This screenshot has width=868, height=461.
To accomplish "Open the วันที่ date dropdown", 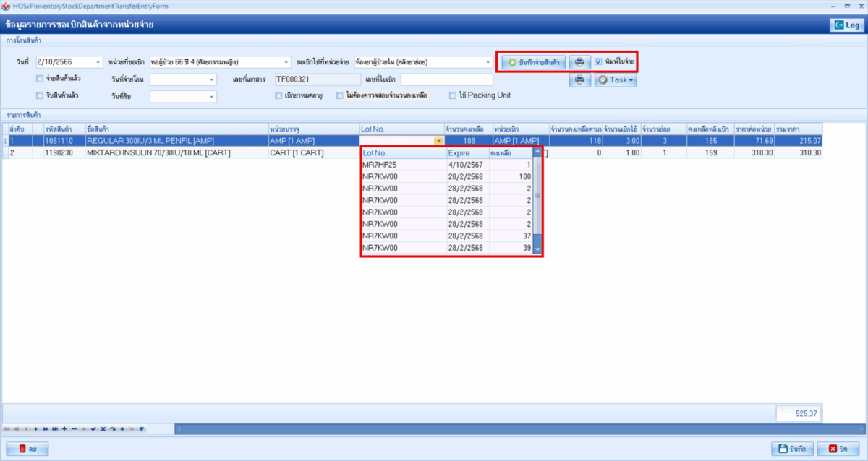I will pyautogui.click(x=98, y=62).
